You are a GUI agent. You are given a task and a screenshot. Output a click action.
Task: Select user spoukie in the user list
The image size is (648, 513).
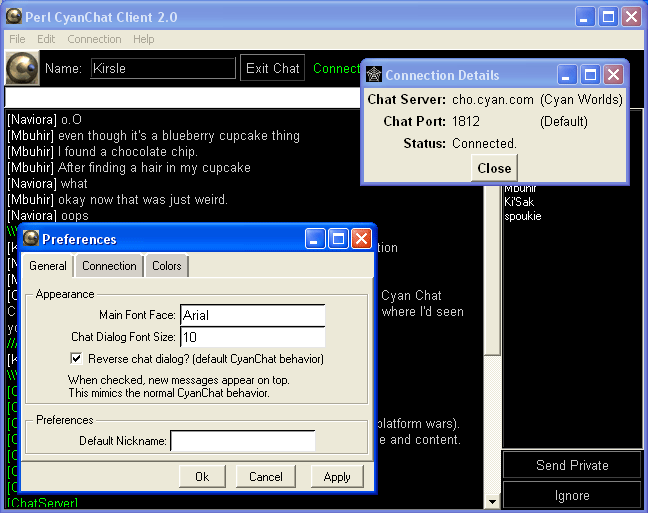click(523, 216)
